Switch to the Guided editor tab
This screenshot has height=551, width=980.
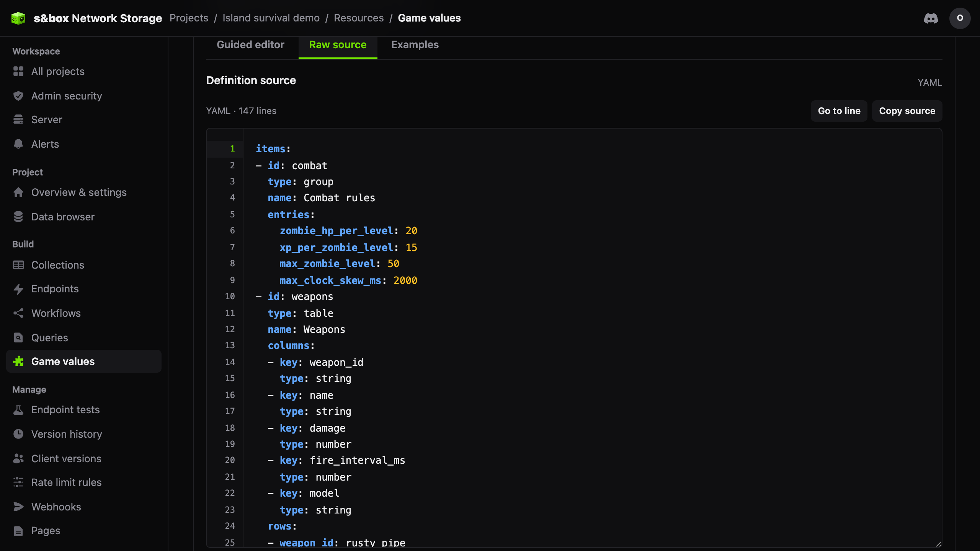point(250,45)
